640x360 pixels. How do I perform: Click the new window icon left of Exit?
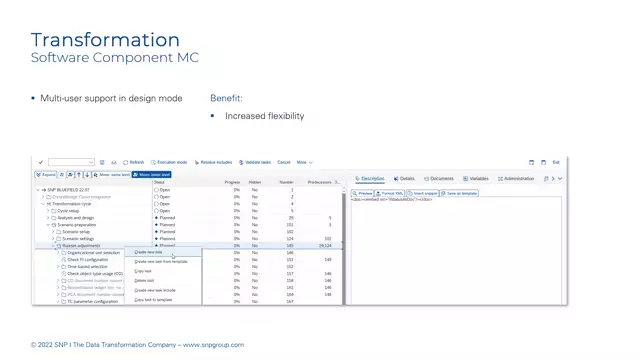point(531,162)
